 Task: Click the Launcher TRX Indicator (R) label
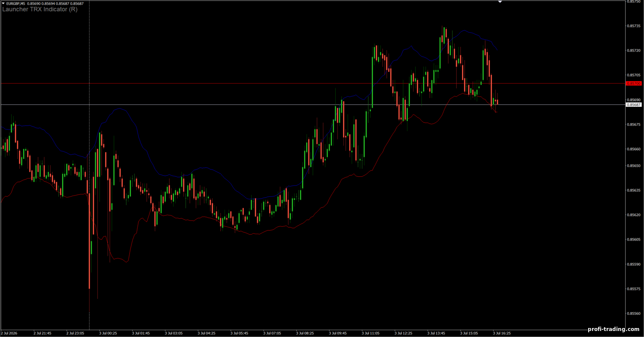40,9
